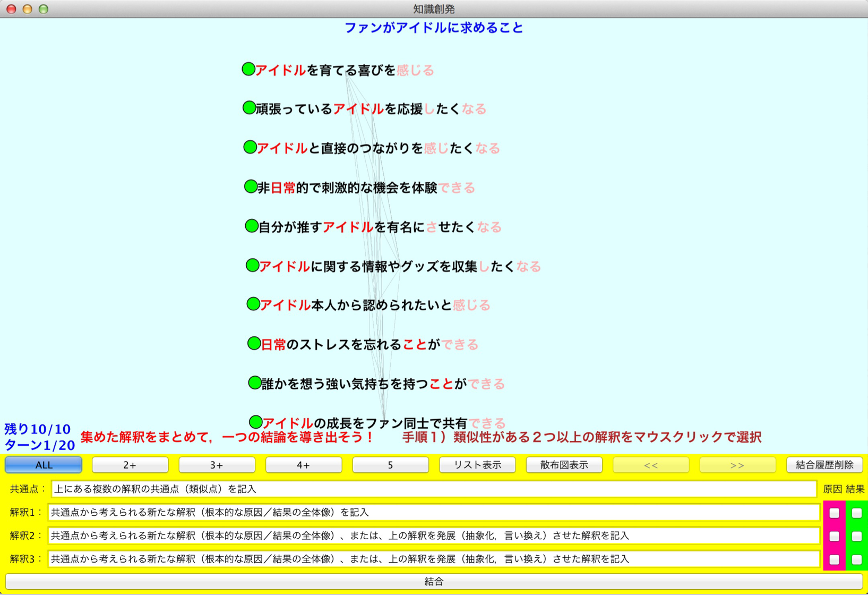Switch to the ALL filter
The width and height of the screenshot is (868, 595).
tap(44, 465)
